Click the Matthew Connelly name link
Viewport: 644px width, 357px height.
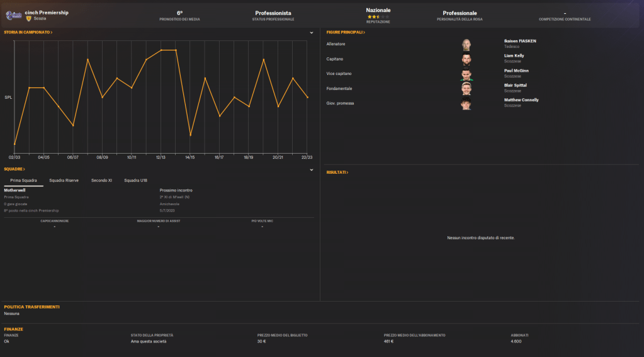pos(521,99)
